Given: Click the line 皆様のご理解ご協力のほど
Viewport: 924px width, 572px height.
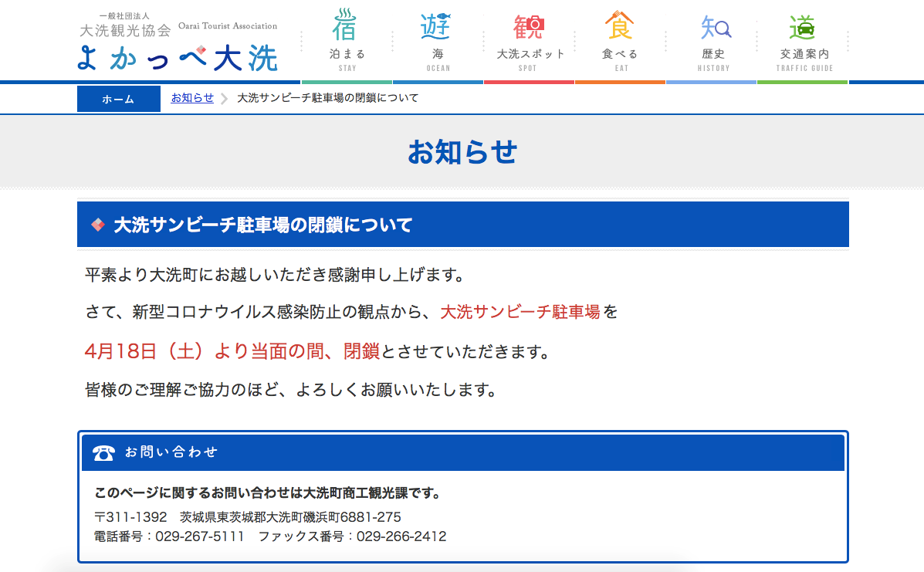Looking at the screenshot, I should pyautogui.click(x=292, y=389).
